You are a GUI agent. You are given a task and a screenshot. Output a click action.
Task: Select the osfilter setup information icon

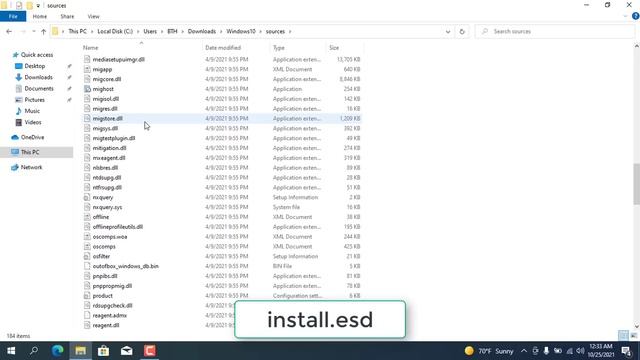87,256
